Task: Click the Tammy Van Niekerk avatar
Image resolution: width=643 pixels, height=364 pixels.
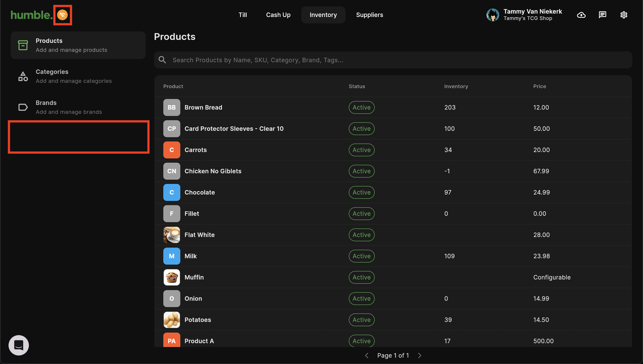Action: (x=493, y=15)
